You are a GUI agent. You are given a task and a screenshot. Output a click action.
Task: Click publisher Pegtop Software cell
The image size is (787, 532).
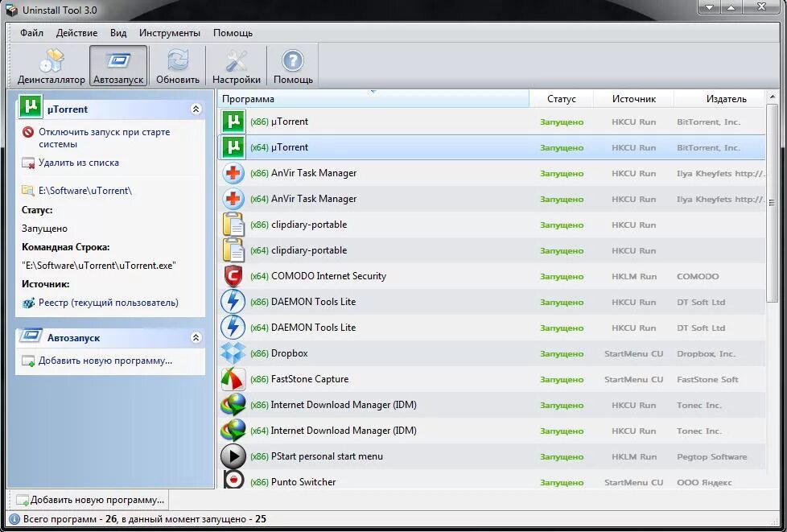(x=711, y=456)
